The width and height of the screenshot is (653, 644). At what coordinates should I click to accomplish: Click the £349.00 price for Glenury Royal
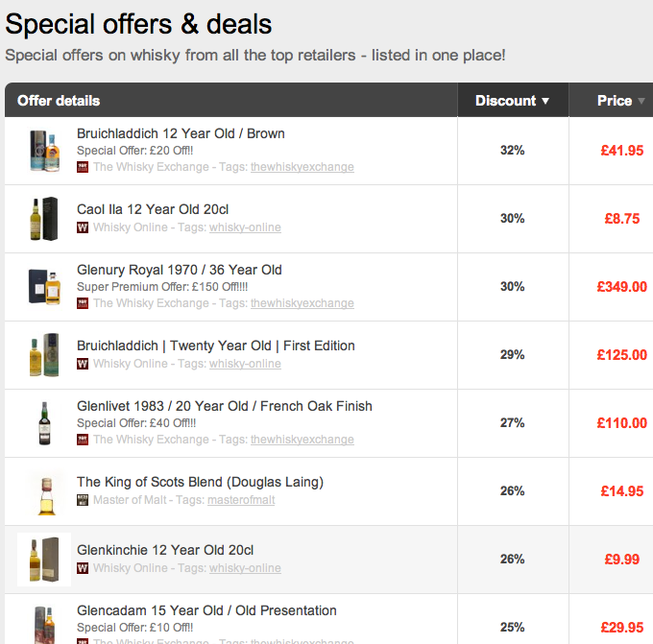(x=621, y=287)
